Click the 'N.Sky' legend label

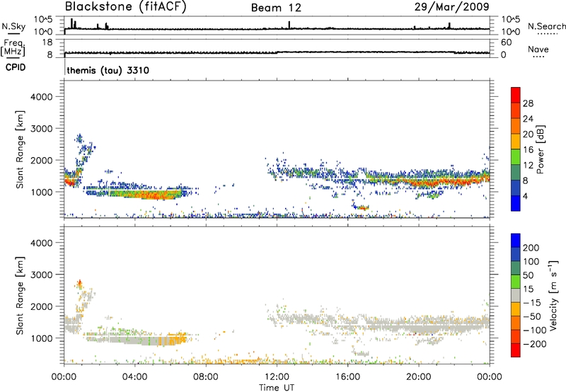click(13, 26)
